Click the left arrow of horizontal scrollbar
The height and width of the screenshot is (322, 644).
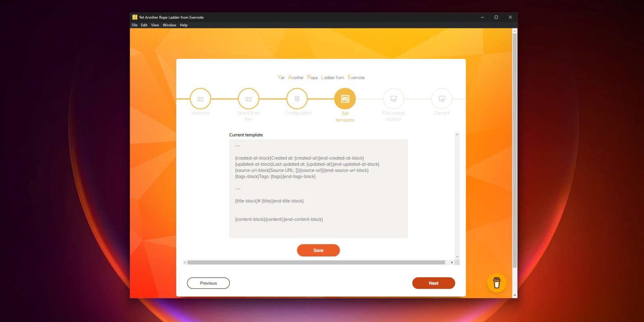pos(185,262)
